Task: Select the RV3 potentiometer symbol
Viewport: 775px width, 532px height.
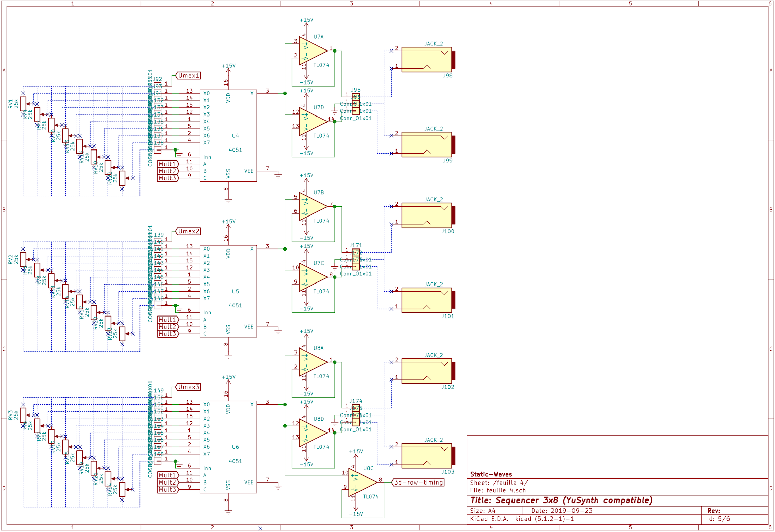Action: pos(23,415)
